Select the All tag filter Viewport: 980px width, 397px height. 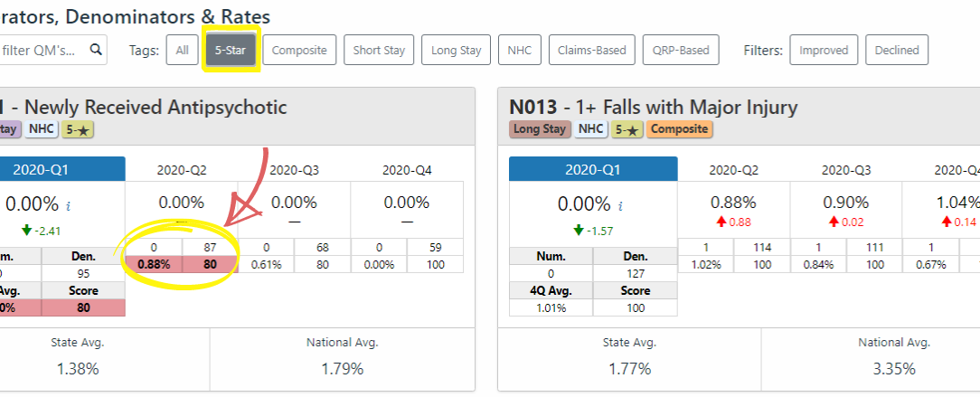182,51
